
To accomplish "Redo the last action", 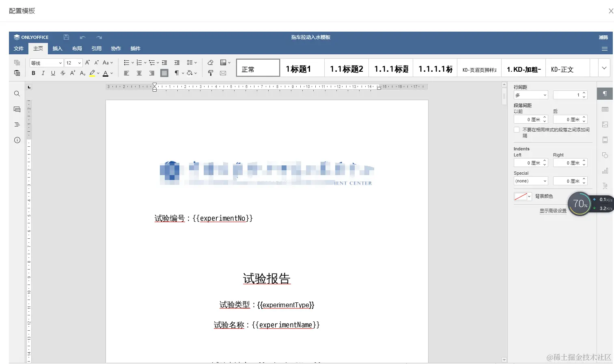I will (x=99, y=37).
